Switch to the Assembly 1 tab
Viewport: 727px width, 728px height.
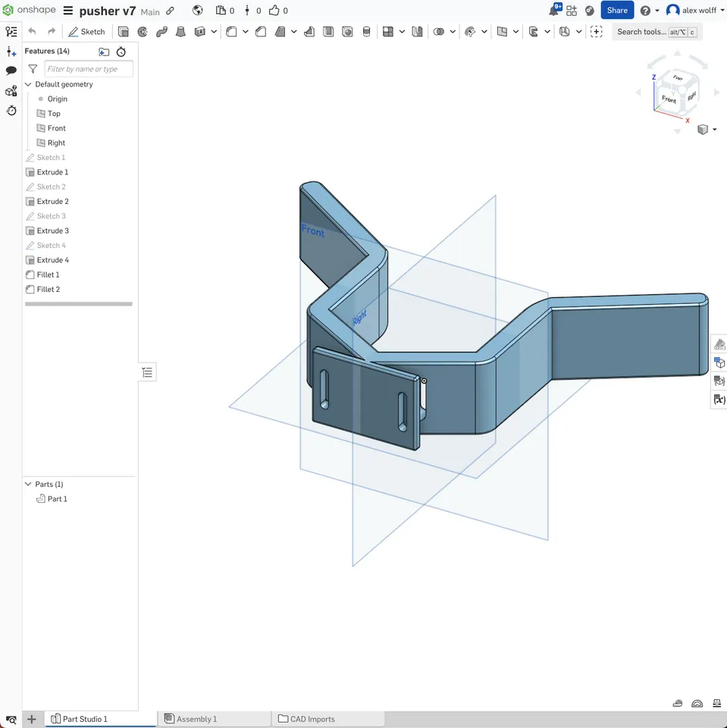(196, 719)
